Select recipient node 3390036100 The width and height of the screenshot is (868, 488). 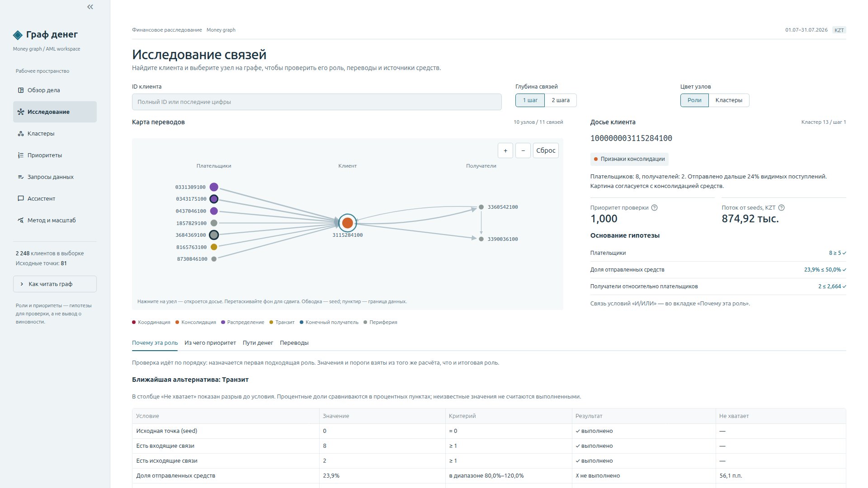pos(481,239)
